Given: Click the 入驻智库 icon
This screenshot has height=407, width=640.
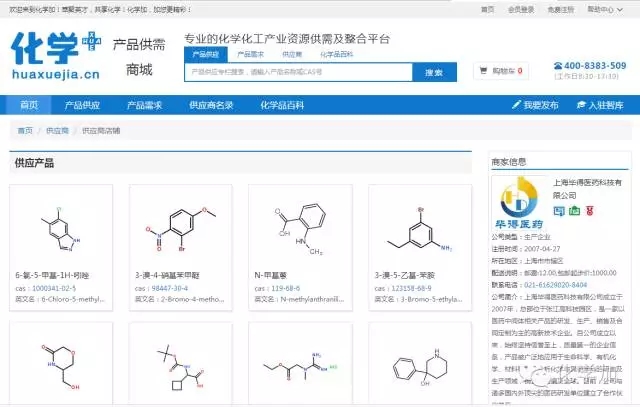Looking at the screenshot, I should pyautogui.click(x=579, y=105).
